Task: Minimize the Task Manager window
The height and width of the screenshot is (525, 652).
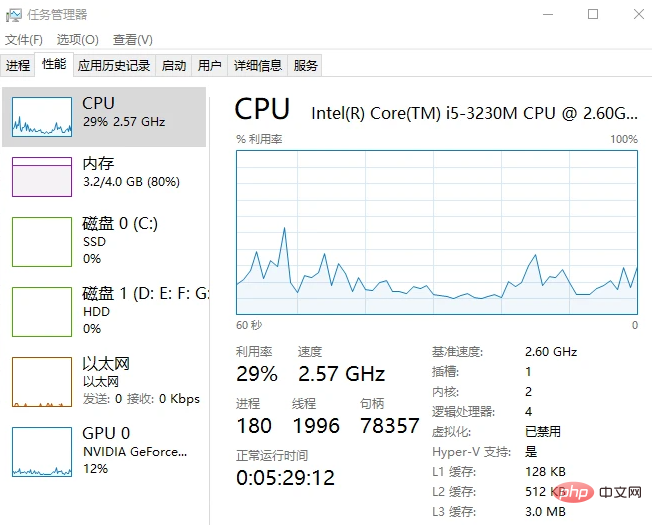Action: pos(547,14)
